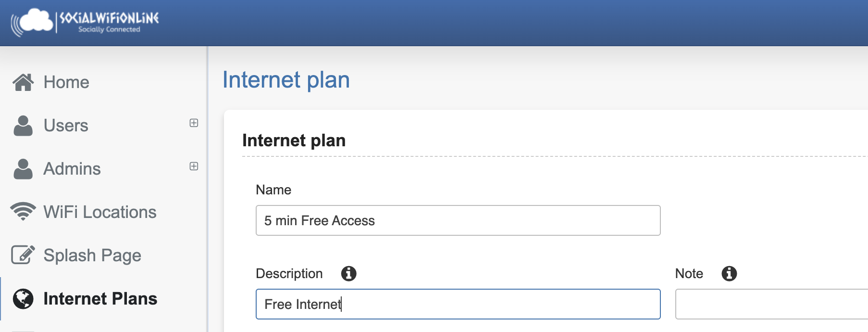Click the Splash Page edit icon
Viewport: 868px width, 332px height.
23,255
